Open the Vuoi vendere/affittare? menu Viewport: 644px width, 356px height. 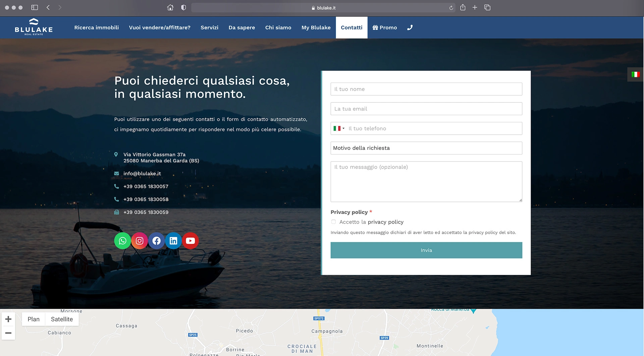click(x=160, y=28)
